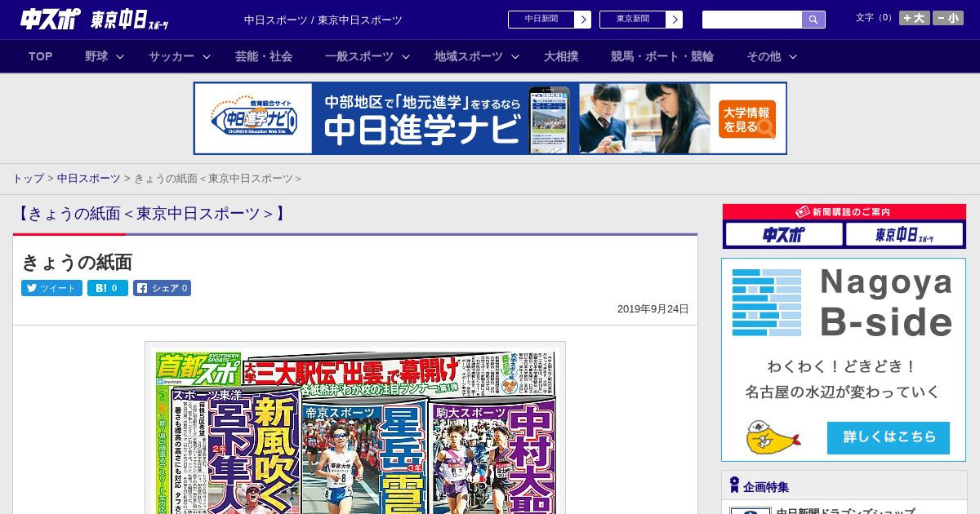
Task: Click the 企画特集 heading
Action: coord(766,487)
